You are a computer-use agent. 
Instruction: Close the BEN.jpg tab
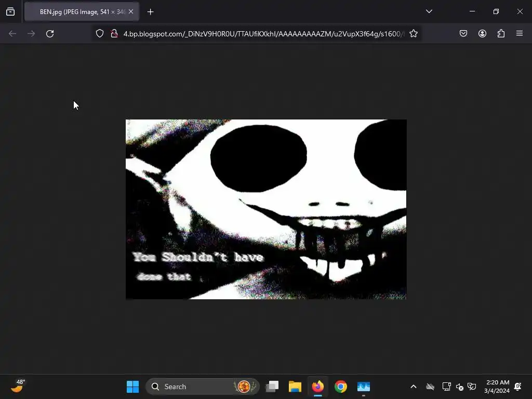click(131, 11)
